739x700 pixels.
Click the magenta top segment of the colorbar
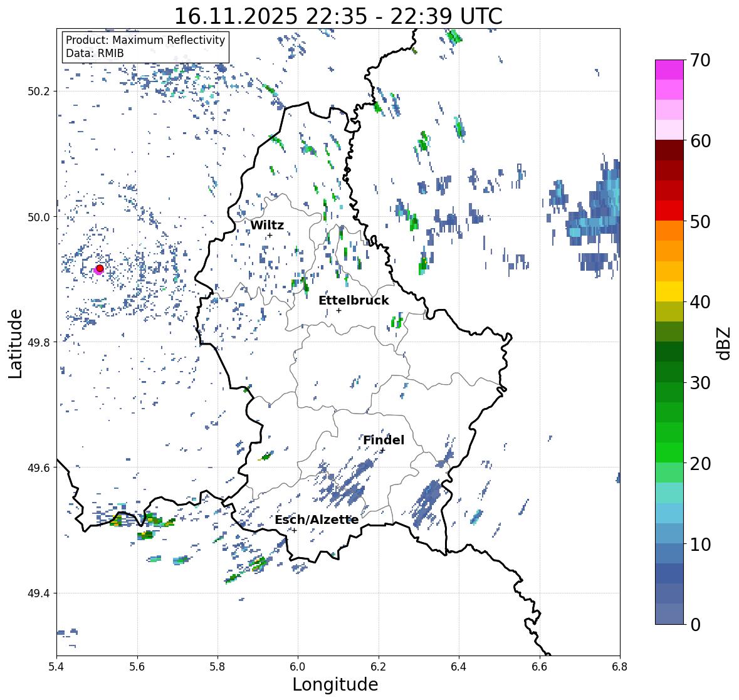click(669, 70)
